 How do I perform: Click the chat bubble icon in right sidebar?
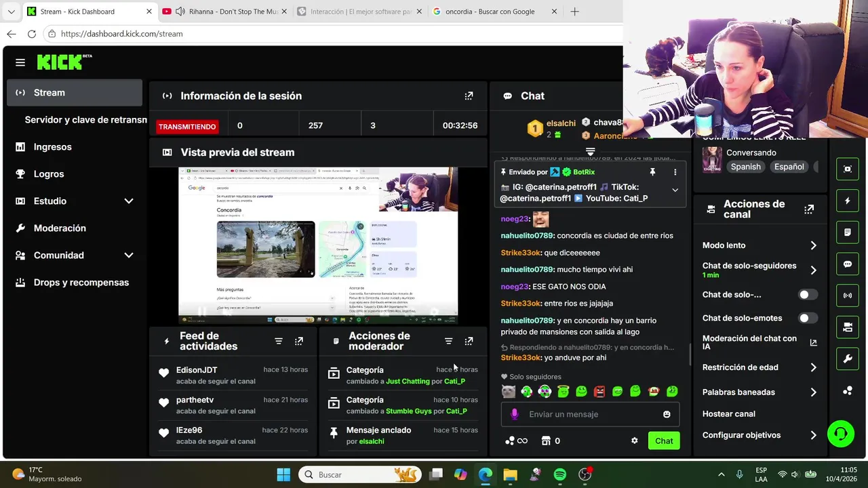(848, 264)
